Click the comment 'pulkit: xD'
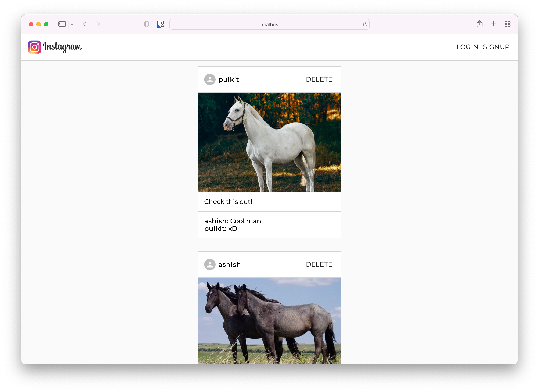Viewport: 539px width, 392px height. 221,229
